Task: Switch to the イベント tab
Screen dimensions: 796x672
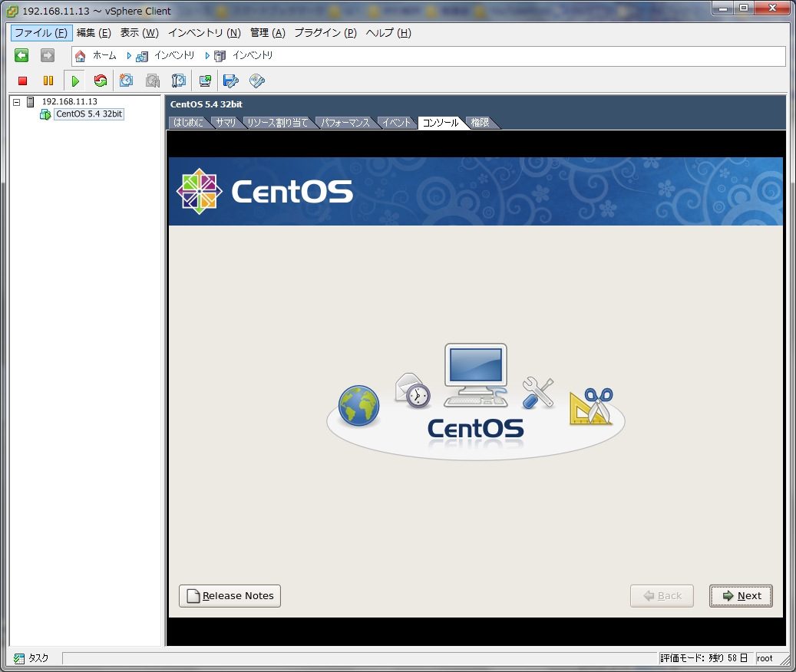Action: (396, 123)
